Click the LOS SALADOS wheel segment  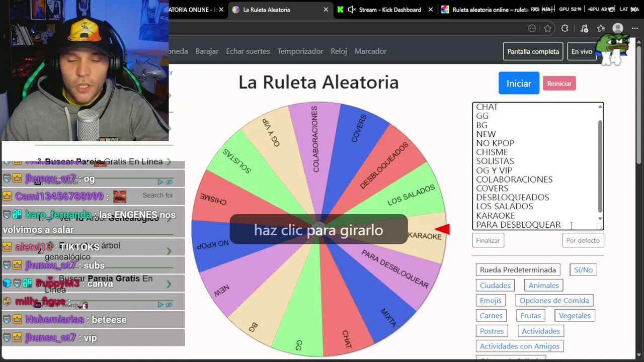pos(411,195)
